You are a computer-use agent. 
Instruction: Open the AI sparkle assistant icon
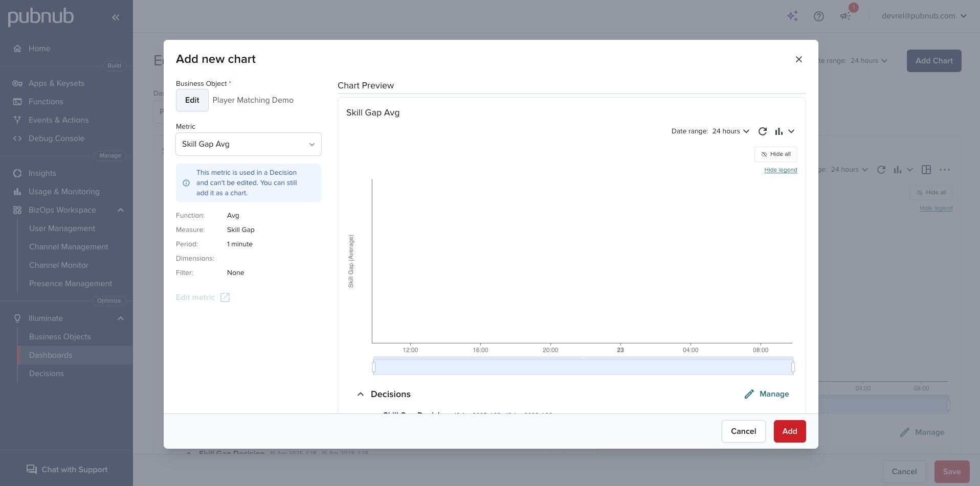[x=792, y=16]
